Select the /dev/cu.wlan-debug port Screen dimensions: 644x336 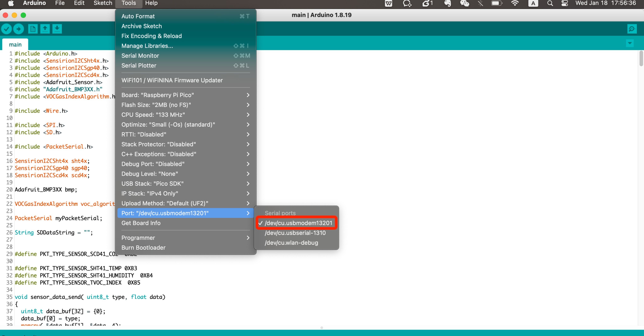coord(296,242)
